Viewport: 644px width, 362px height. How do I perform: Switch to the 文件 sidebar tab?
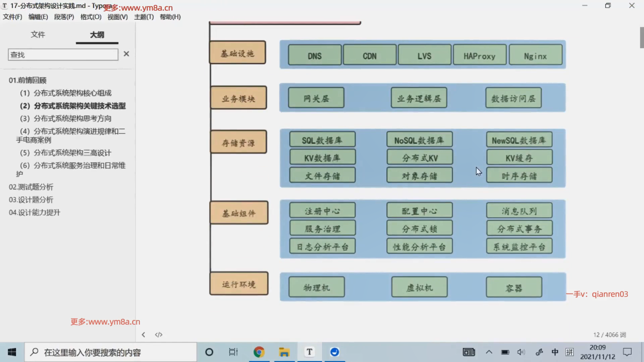(38, 35)
